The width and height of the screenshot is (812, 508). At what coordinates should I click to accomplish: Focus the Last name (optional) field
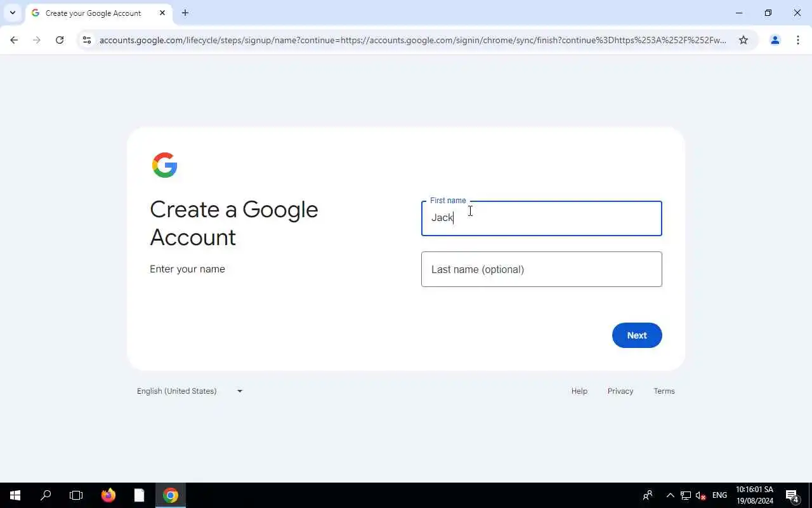point(542,269)
